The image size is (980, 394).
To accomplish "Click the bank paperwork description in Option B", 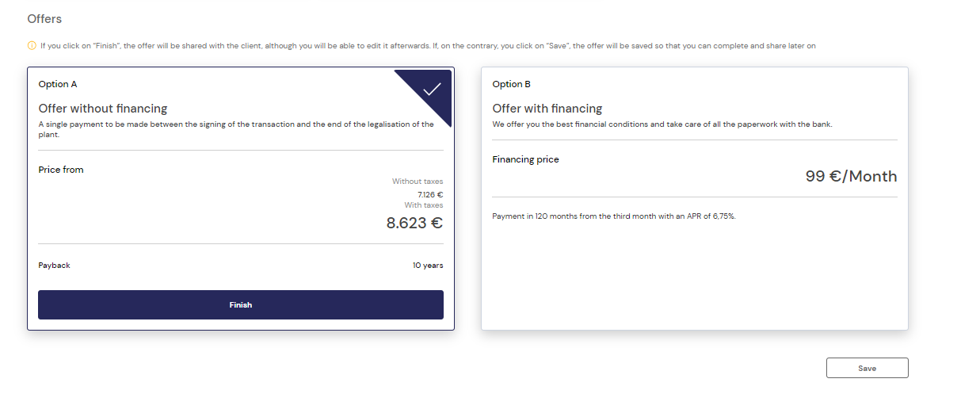I will tap(662, 124).
